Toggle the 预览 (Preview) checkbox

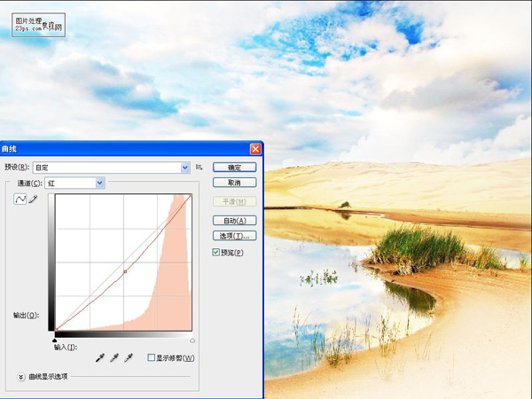[x=217, y=253]
